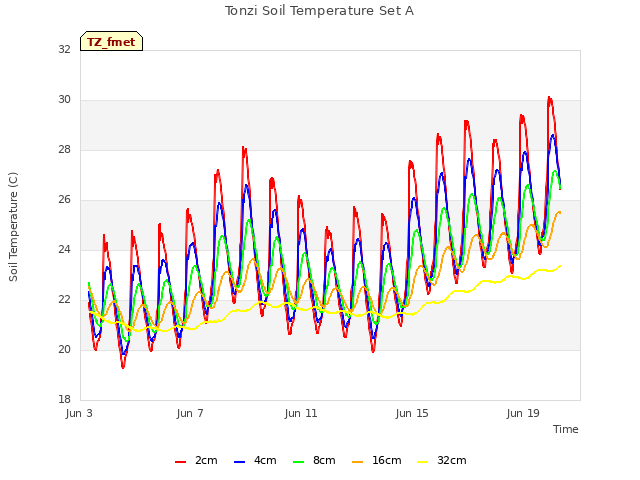Click the '24' y-axis tick label
Image resolution: width=640 pixels, height=480 pixels.
tap(64, 249)
